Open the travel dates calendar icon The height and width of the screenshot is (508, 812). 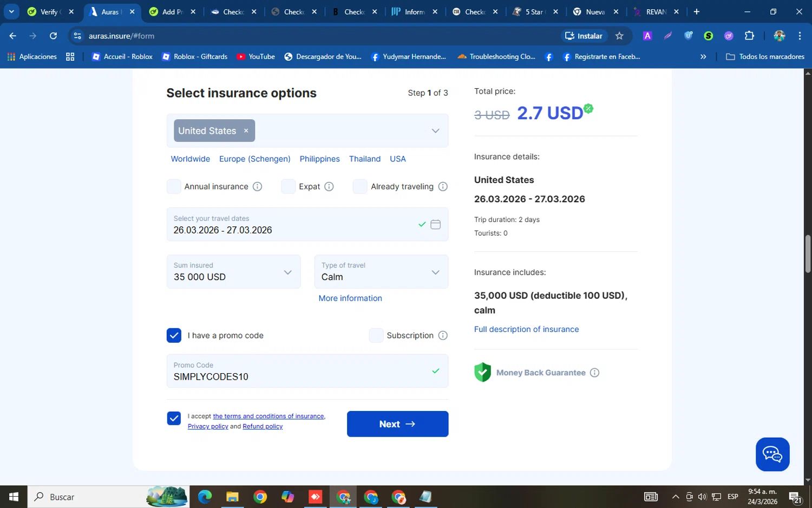[x=435, y=224]
